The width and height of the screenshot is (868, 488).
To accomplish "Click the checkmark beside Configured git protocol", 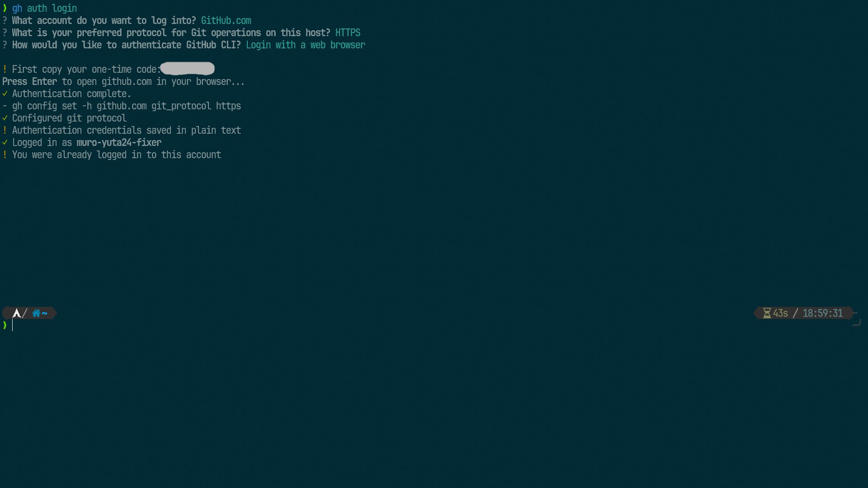I will point(5,118).
